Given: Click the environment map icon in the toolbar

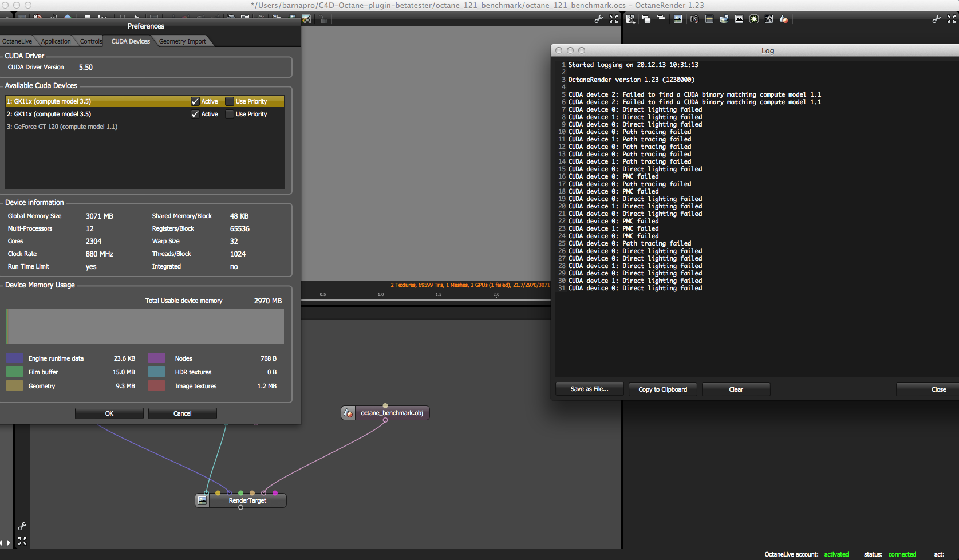Looking at the screenshot, I should click(x=724, y=19).
